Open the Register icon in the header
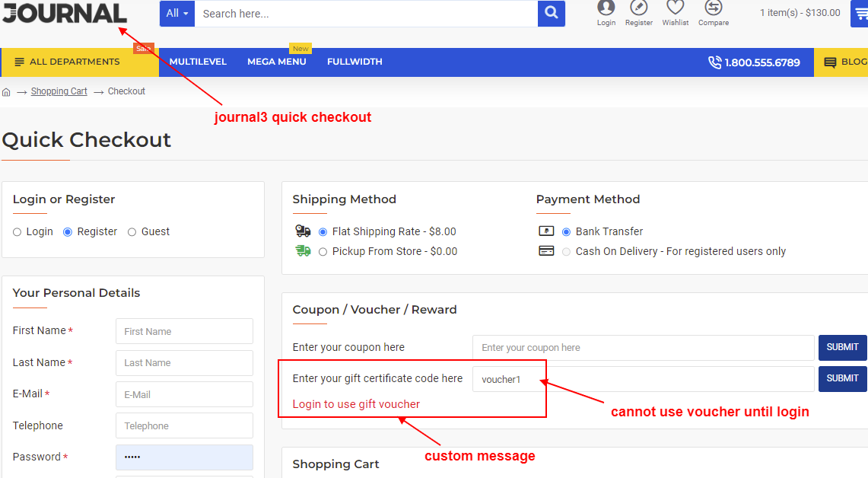This screenshot has width=868, height=478. coord(638,11)
